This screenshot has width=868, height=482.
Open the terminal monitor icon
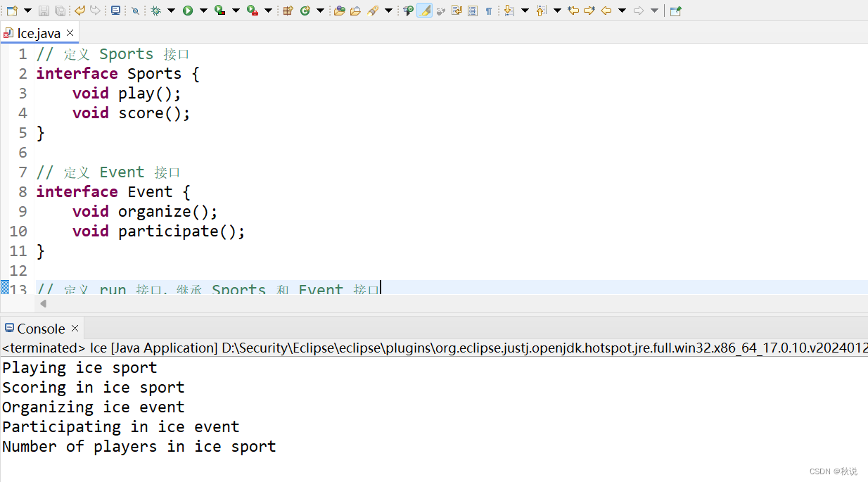(115, 11)
